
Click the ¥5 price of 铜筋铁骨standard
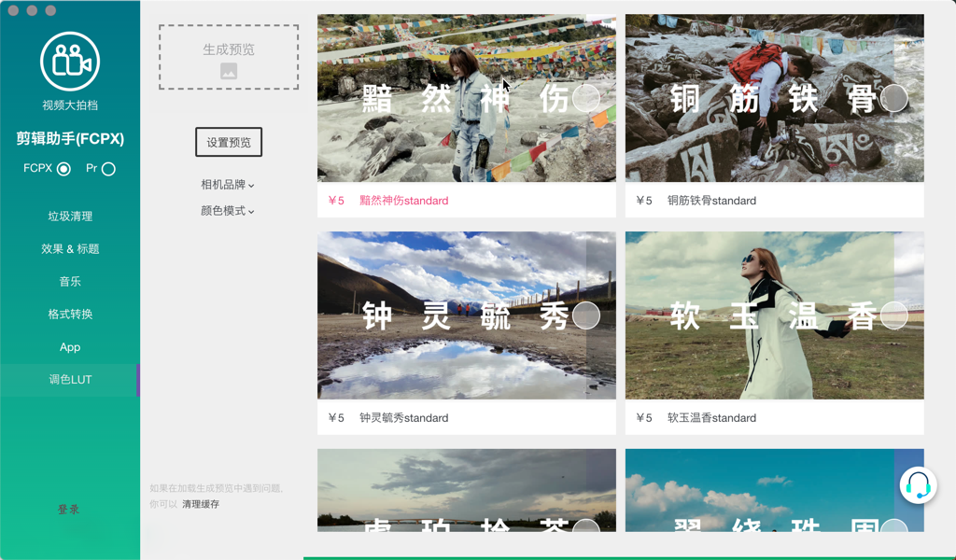point(644,201)
